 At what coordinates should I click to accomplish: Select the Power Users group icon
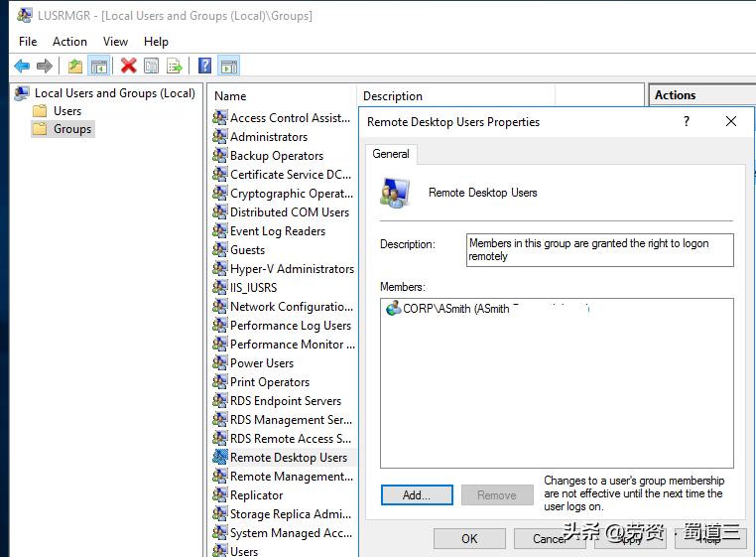point(220,362)
